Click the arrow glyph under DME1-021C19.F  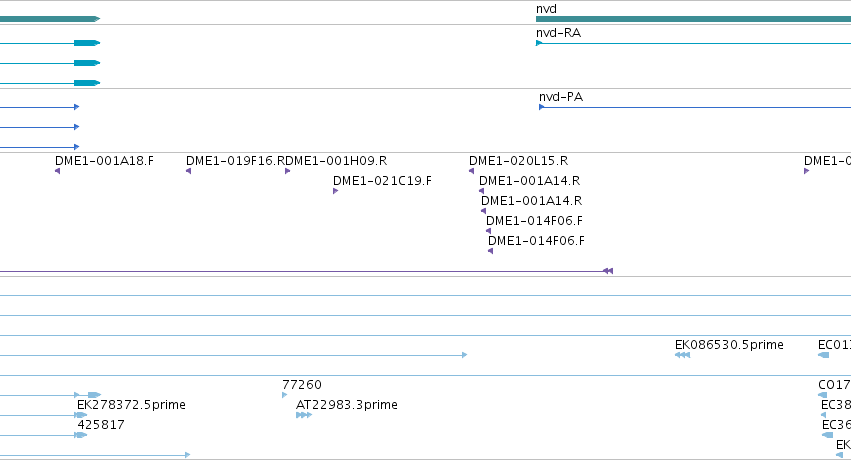coord(335,191)
